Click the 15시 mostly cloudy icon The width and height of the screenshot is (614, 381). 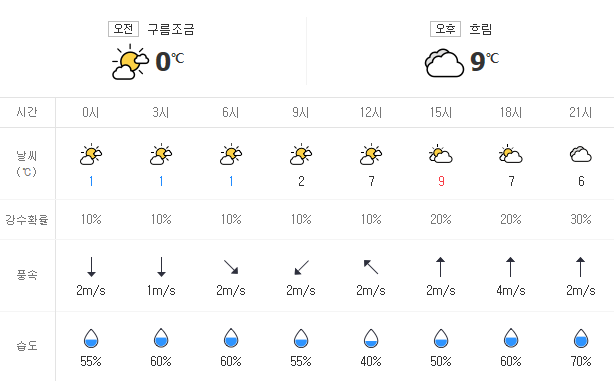coord(441,154)
